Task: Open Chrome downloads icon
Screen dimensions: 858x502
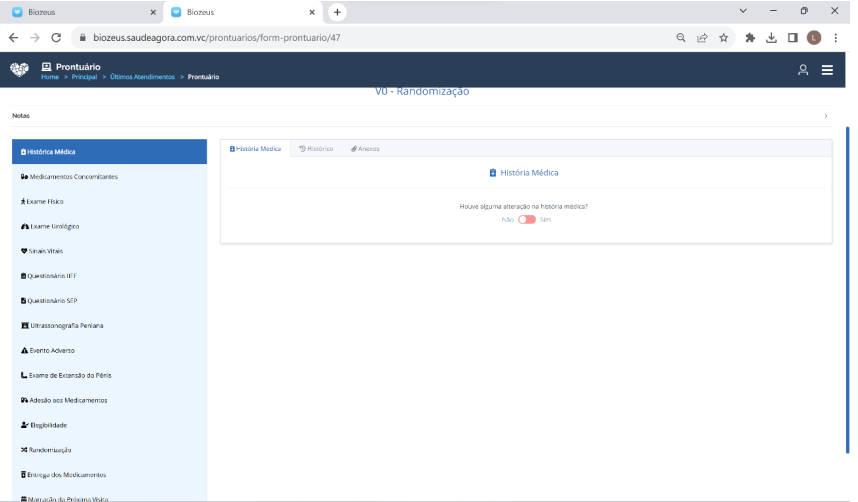Action: [x=771, y=37]
